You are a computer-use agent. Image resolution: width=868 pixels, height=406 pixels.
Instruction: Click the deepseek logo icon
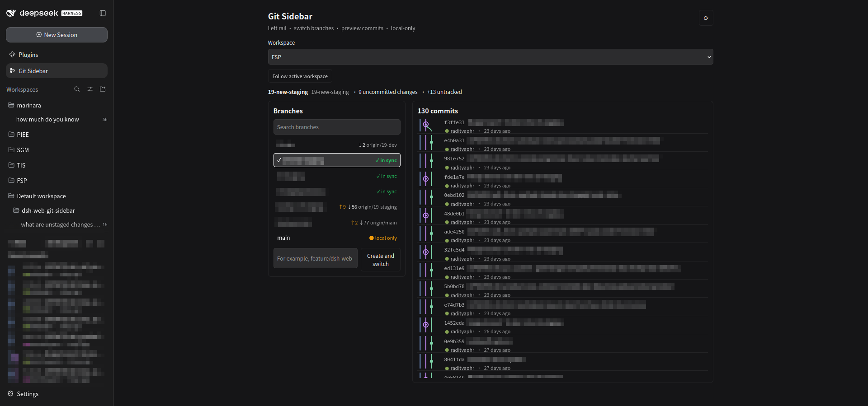click(x=11, y=13)
